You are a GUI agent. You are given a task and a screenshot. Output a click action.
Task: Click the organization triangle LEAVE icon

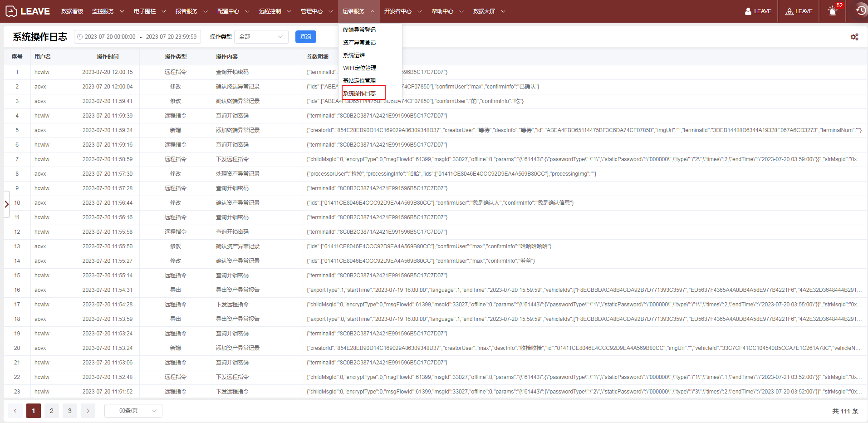pyautogui.click(x=790, y=11)
